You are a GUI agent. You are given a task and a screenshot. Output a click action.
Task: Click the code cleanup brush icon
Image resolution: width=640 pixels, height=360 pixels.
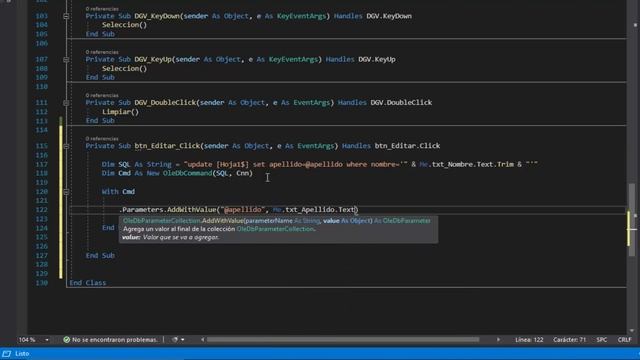[x=175, y=340]
